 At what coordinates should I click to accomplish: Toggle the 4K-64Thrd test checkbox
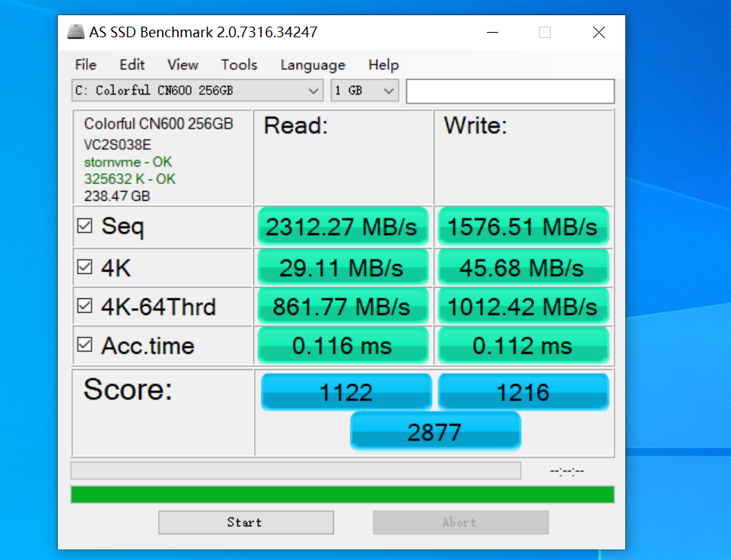tap(85, 306)
